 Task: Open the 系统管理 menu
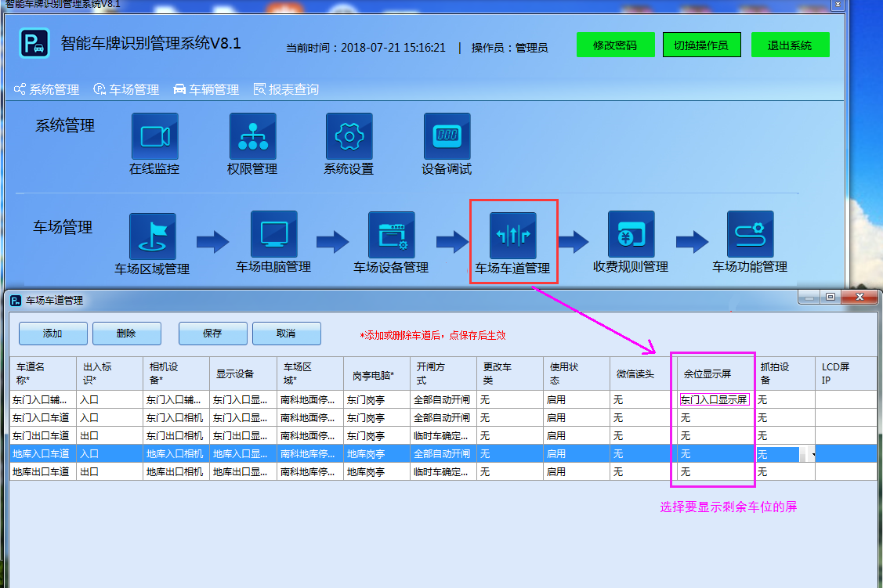(x=47, y=89)
